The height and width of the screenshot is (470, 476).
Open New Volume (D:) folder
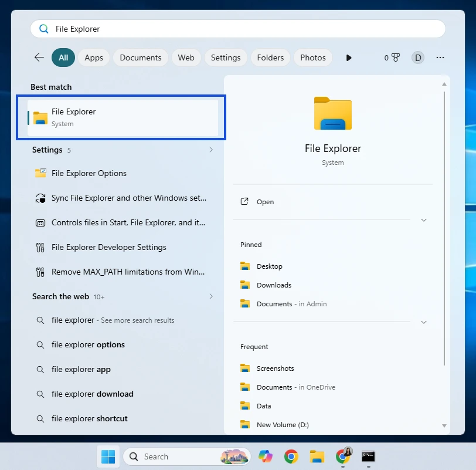pyautogui.click(x=274, y=425)
